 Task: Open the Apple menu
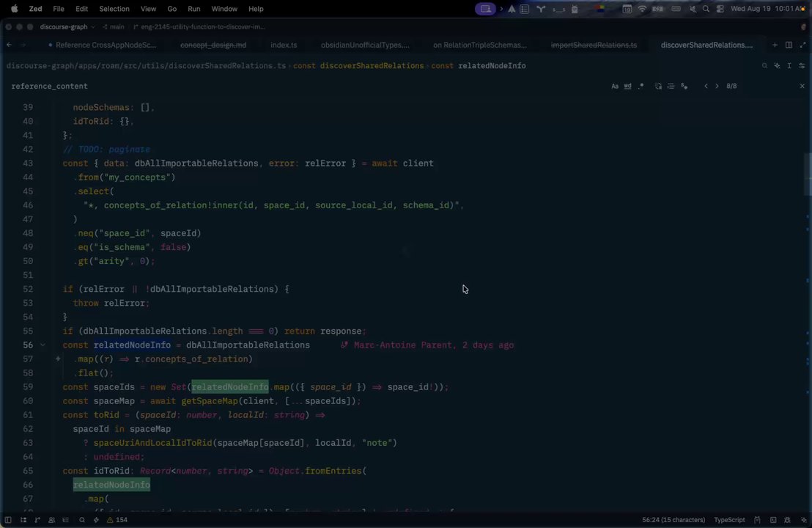point(15,9)
